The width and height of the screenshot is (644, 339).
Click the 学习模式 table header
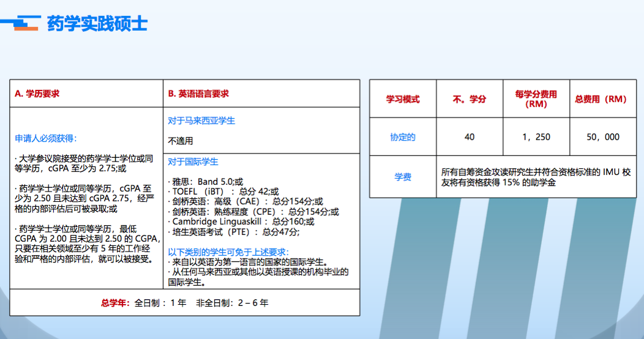tap(403, 99)
